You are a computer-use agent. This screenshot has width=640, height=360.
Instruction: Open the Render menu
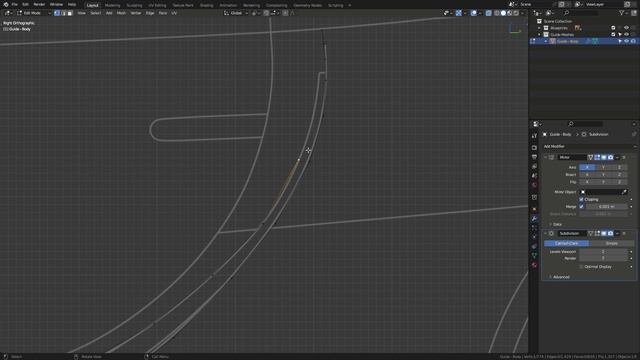(x=39, y=4)
